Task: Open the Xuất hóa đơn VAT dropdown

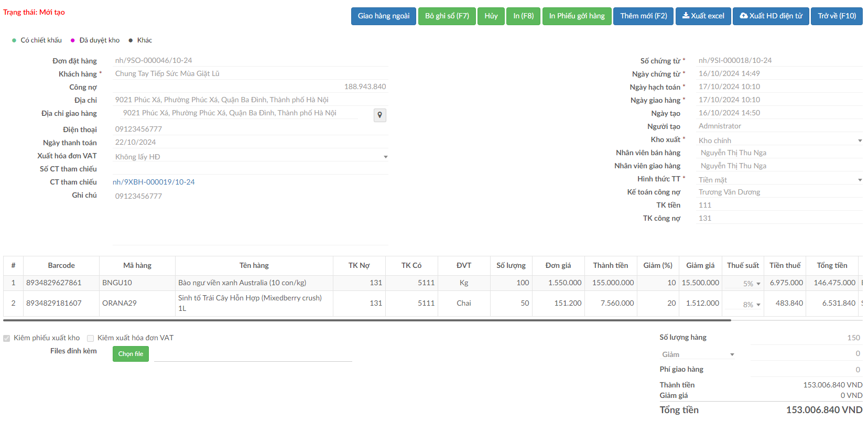Action: (251, 157)
